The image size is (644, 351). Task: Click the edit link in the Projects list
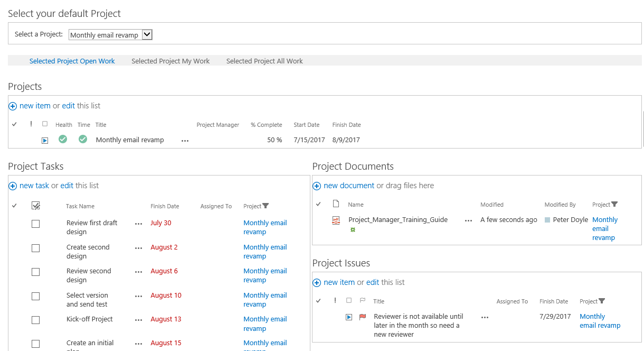[69, 106]
